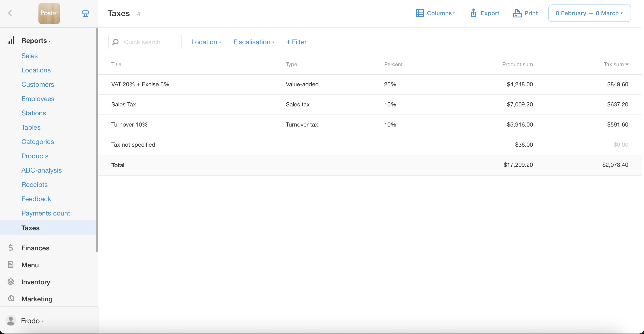
Task: Click the POS terminal icon
Action: (x=85, y=13)
